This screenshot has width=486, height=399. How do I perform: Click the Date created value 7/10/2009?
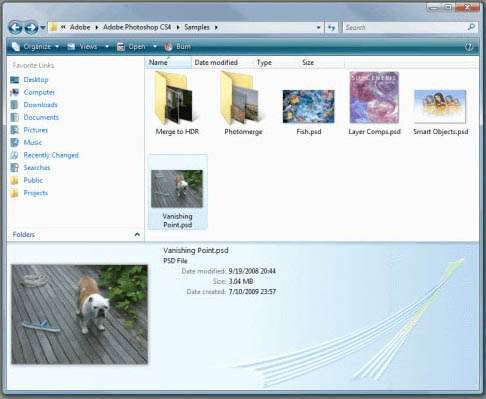[252, 292]
